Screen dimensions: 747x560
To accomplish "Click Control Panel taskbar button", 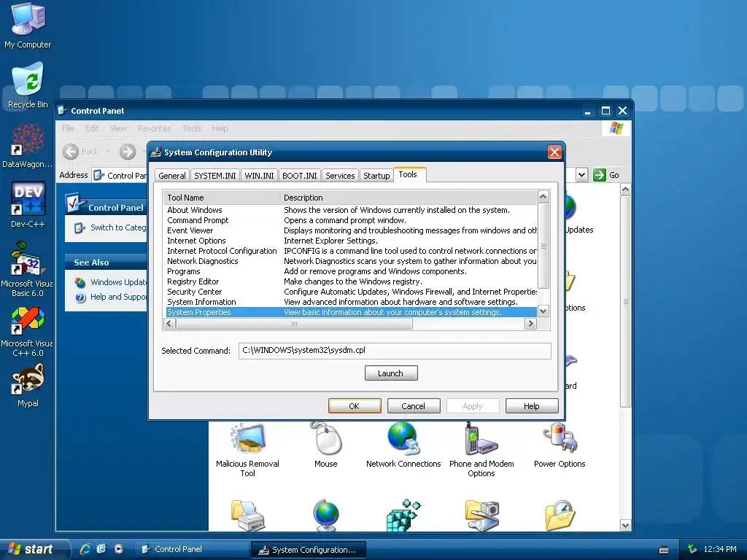I will point(190,549).
